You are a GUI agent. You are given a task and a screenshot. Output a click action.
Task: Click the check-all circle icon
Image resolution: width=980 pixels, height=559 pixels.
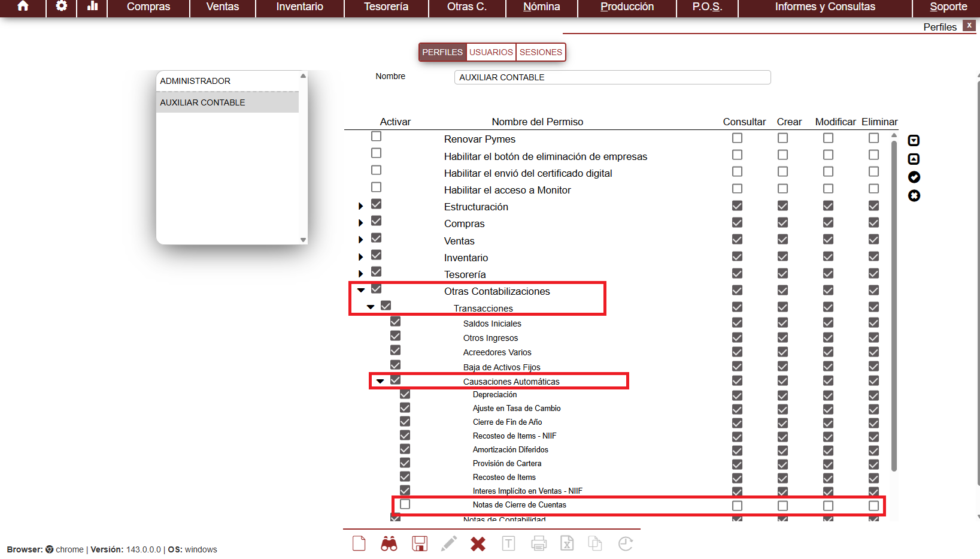[x=914, y=177]
